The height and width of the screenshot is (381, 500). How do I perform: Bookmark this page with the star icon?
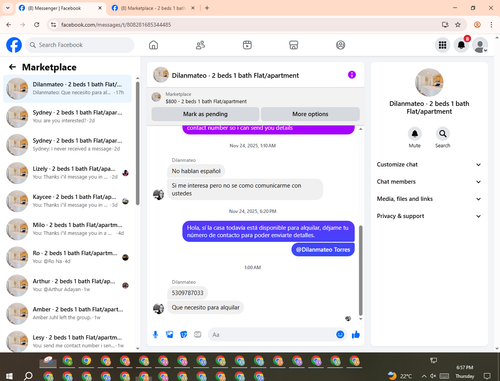click(458, 25)
